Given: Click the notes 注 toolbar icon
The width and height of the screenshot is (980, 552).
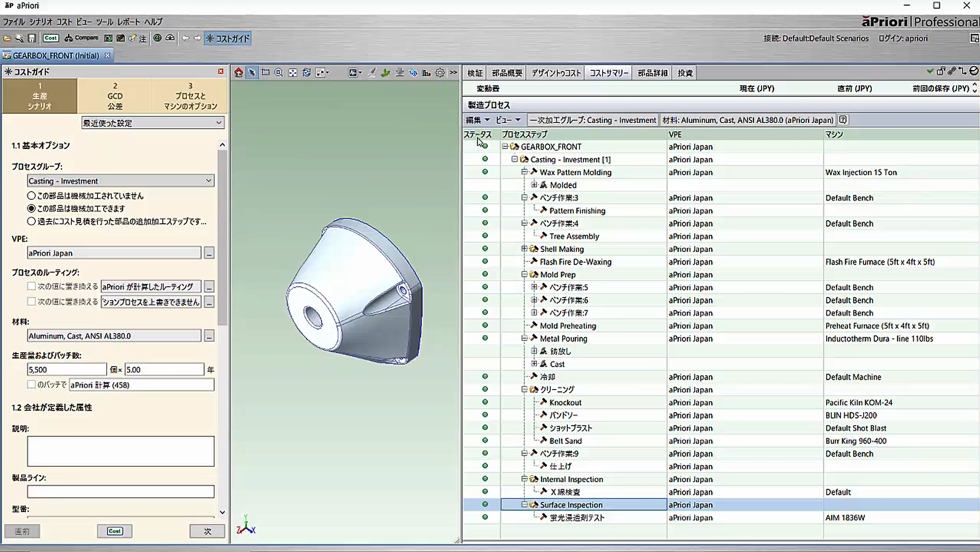Looking at the screenshot, I should tap(142, 38).
